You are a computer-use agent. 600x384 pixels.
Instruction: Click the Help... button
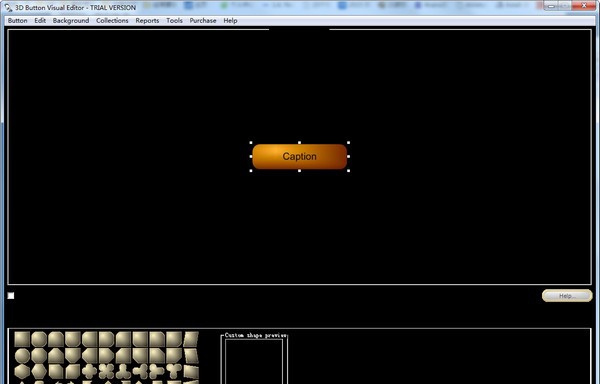click(567, 296)
